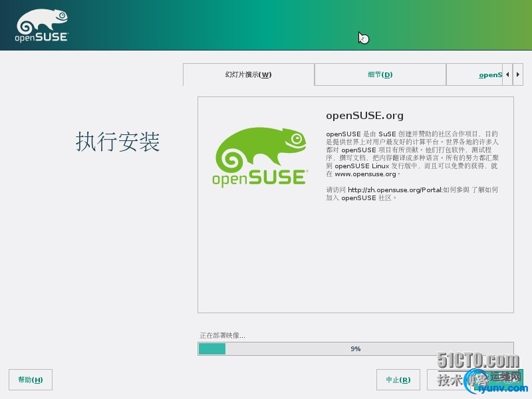Abort the installation with 中止(R)
Screen dimensions: 532x399
point(398,380)
